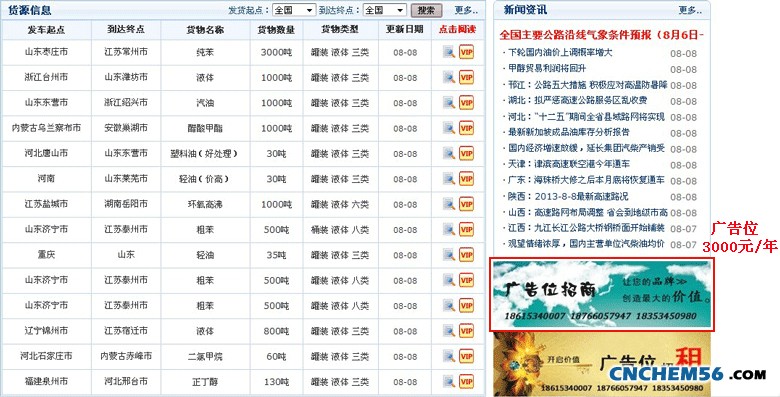Click the golden 广告位 rental banner
The width and height of the screenshot is (780, 397).
pos(602,364)
